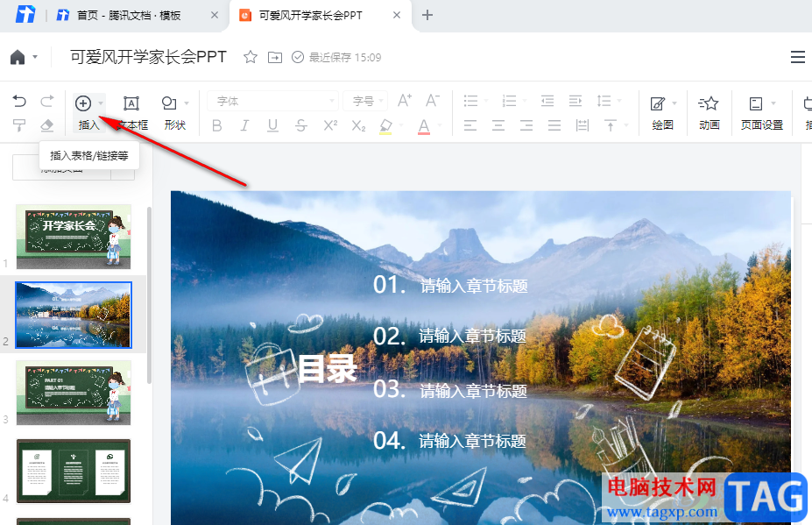812x525 pixels.
Task: Center align text
Action: pos(498,125)
